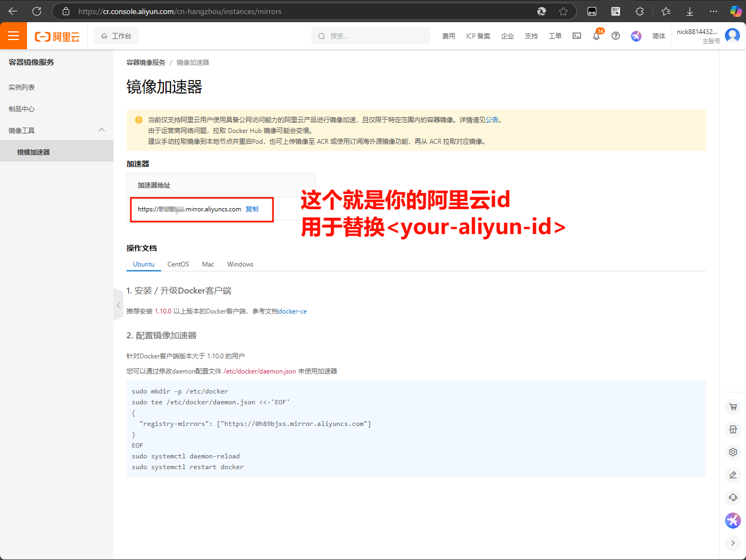746x560 pixels.
Task: Open the 支持 menu
Action: pos(531,36)
